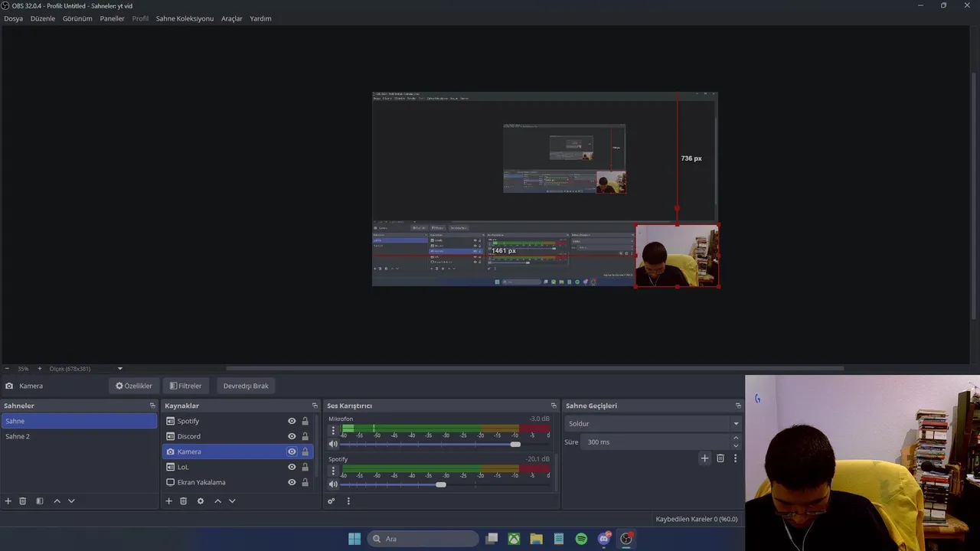Delete the selected scene with the trash icon in Sahneler
The image size is (980, 551).
click(x=23, y=501)
